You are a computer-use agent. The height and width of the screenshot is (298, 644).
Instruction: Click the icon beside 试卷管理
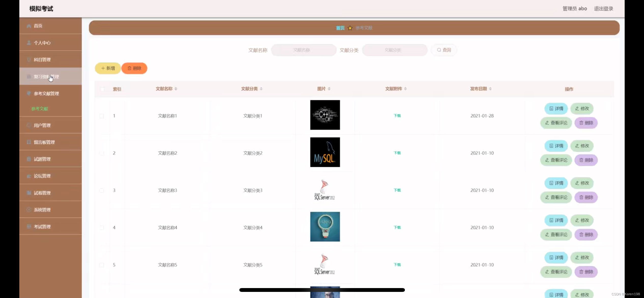pyautogui.click(x=29, y=193)
